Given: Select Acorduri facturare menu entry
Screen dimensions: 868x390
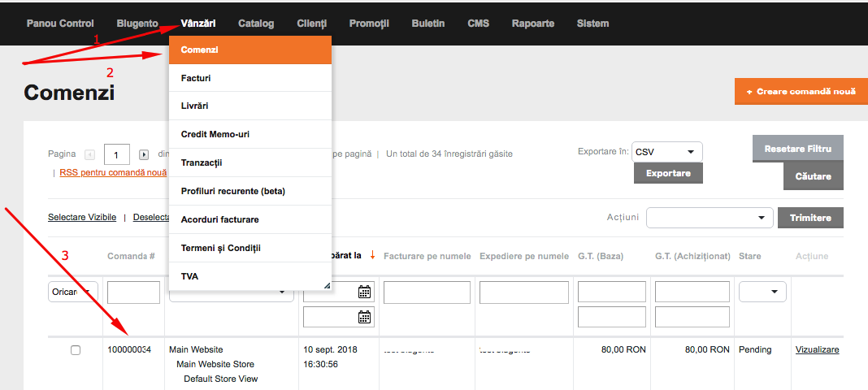Looking at the screenshot, I should [250, 219].
